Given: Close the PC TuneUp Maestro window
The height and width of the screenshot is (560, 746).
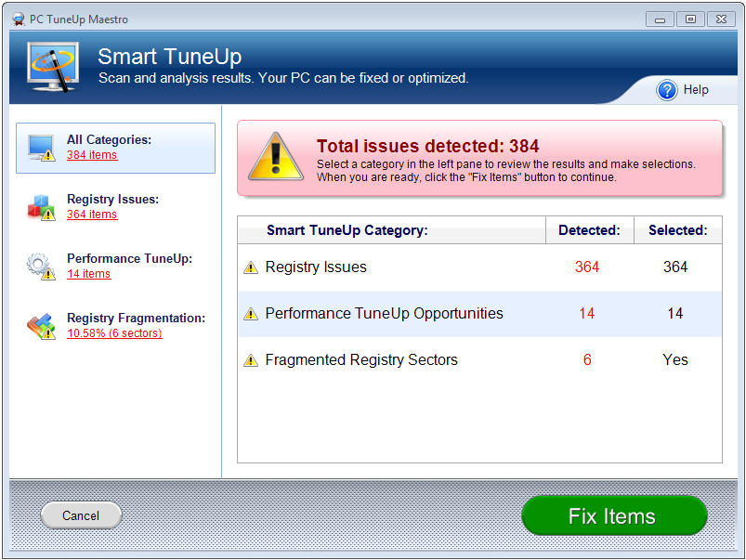Looking at the screenshot, I should (721, 20).
